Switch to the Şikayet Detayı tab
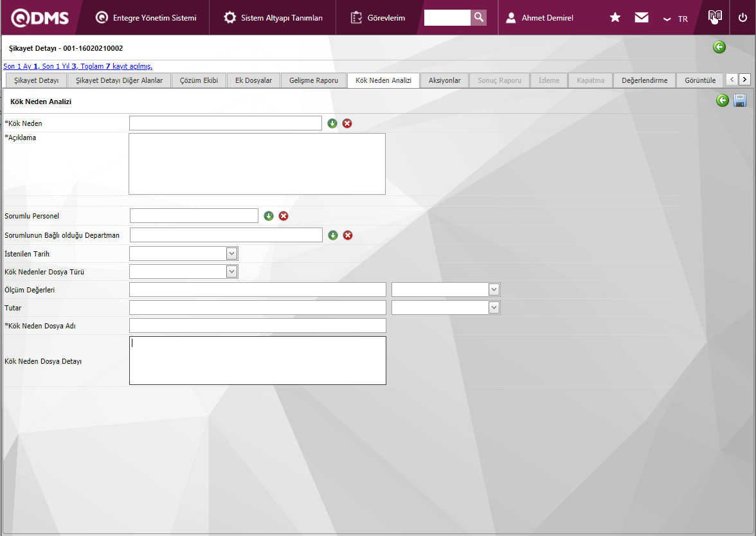Image resolution: width=756 pixels, height=536 pixels. pos(36,80)
